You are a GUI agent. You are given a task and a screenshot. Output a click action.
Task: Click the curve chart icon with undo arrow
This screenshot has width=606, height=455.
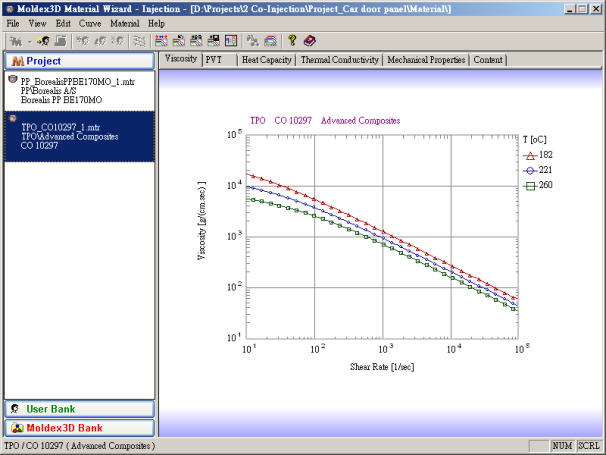[x=179, y=41]
